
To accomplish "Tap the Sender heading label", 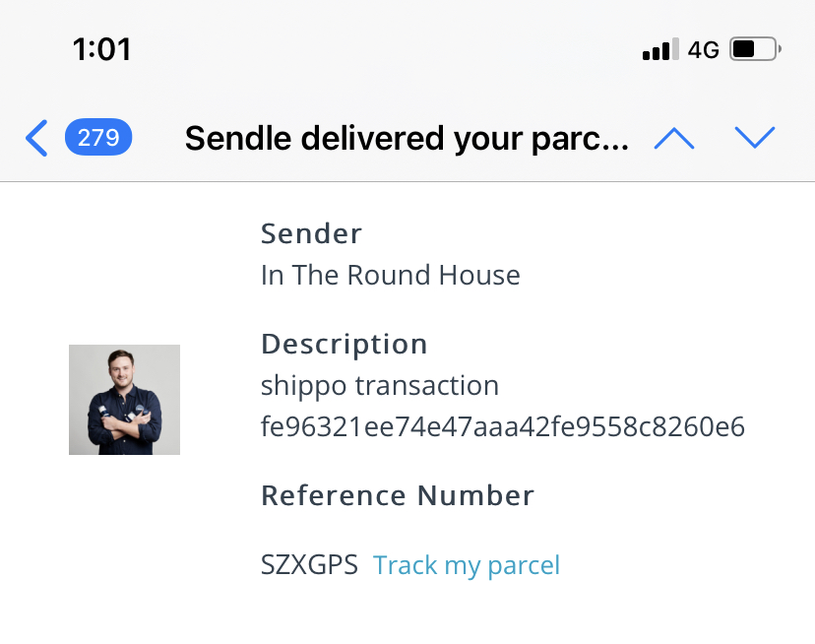I will [311, 233].
